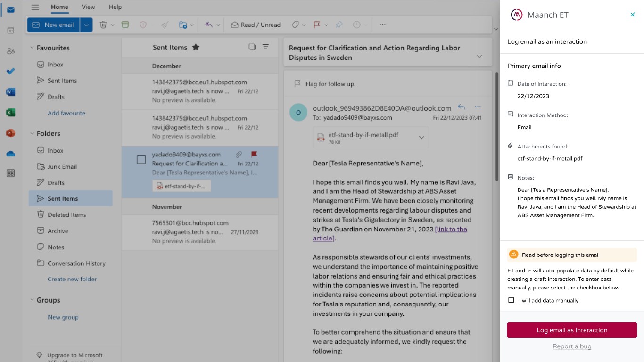The image size is (644, 362).
Task: Switch to the Home tab
Action: point(59,7)
